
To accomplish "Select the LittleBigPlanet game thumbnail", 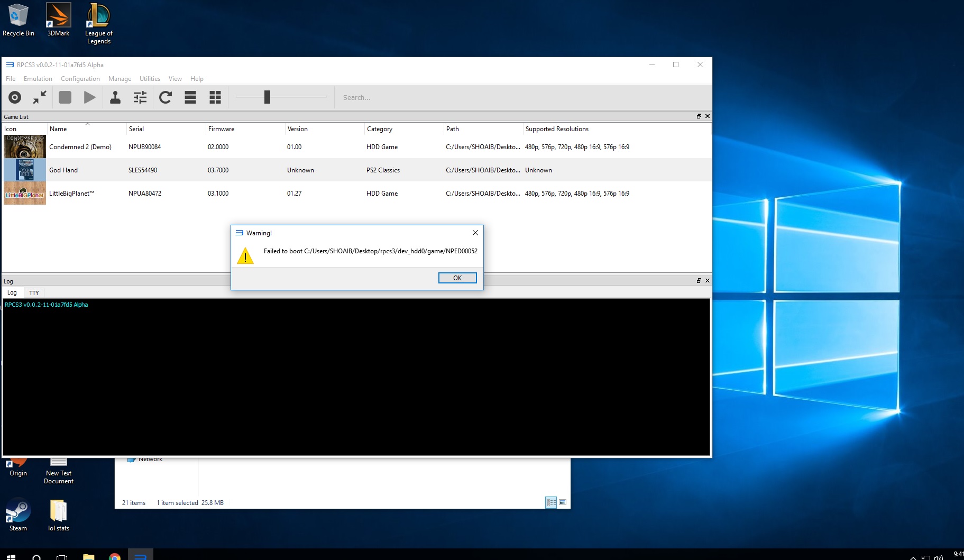I will pyautogui.click(x=25, y=194).
